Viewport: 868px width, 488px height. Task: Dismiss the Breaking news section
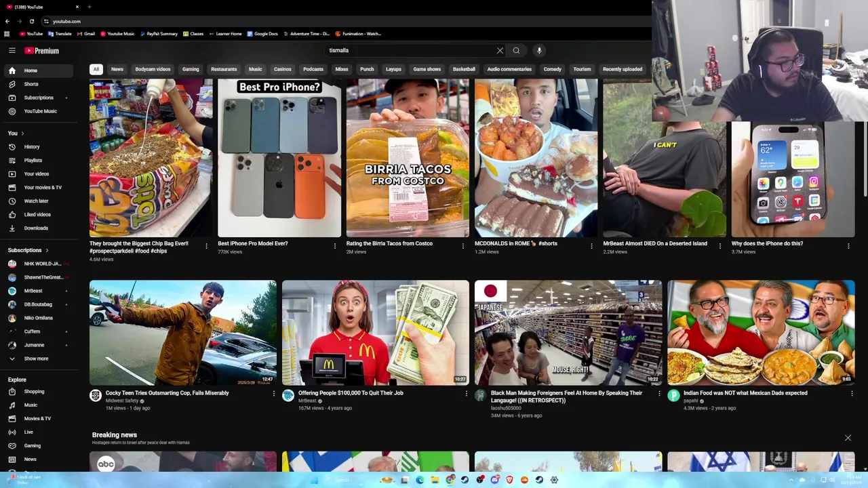click(x=848, y=438)
